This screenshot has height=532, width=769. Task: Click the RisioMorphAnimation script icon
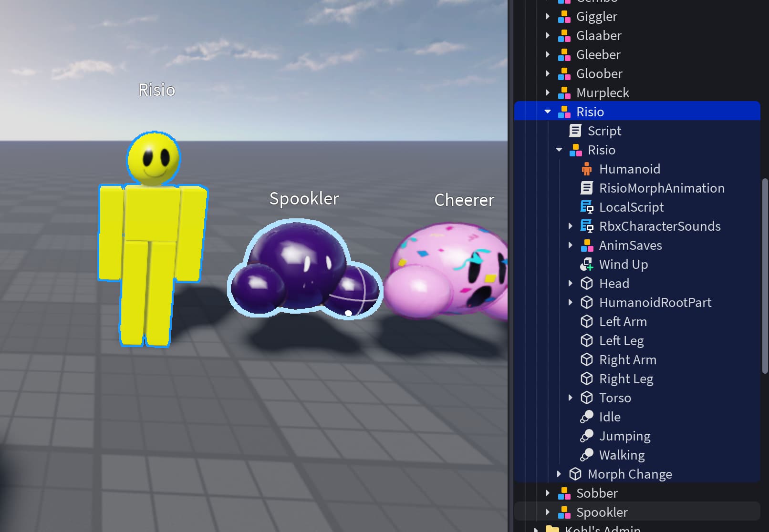(x=587, y=188)
